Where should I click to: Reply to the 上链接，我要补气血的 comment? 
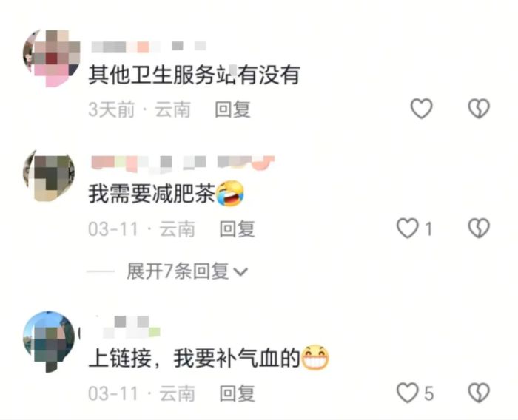tap(238, 393)
